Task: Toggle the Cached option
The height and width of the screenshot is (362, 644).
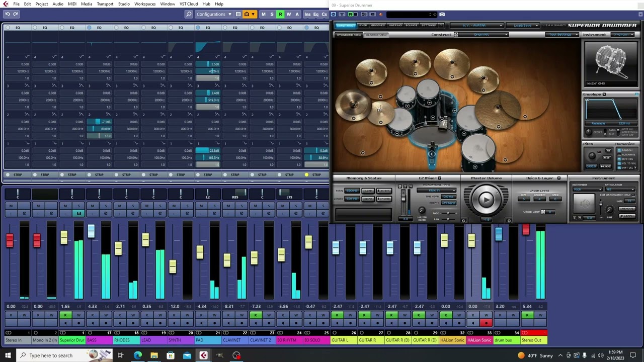Action: (x=384, y=199)
